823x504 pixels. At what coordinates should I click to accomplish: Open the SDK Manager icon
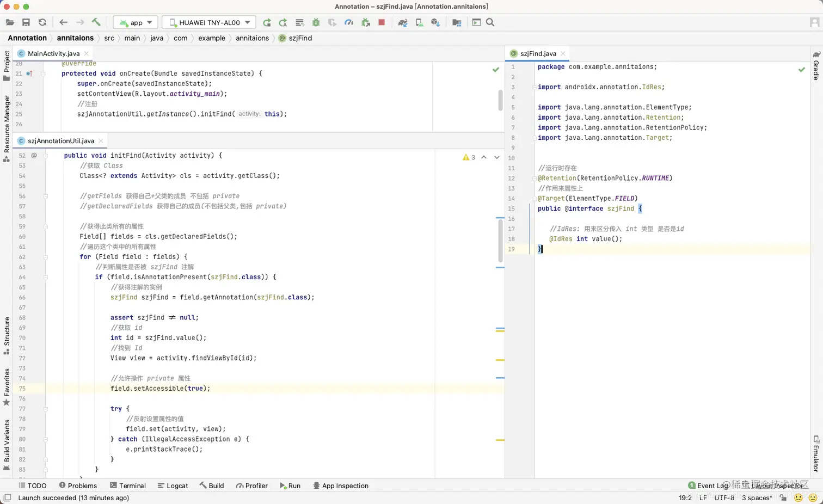click(435, 22)
